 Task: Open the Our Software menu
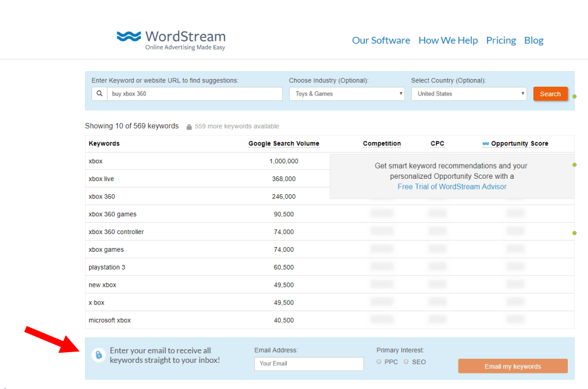pyautogui.click(x=381, y=40)
